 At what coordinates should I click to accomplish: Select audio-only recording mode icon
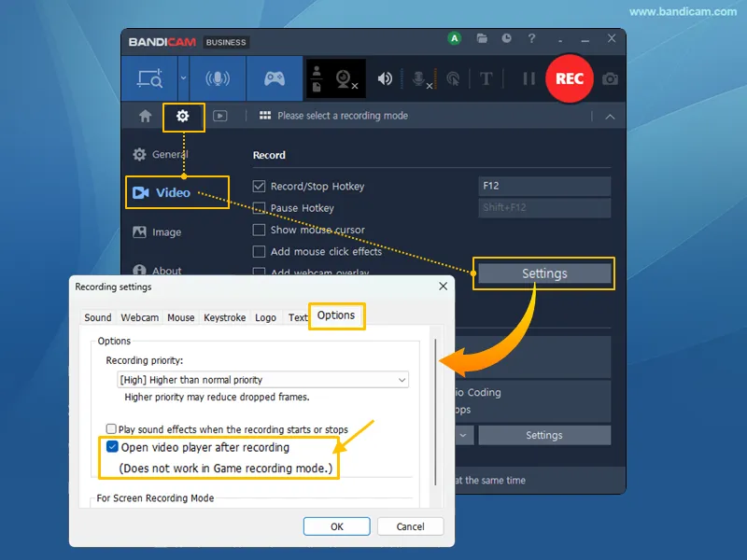pyautogui.click(x=218, y=78)
